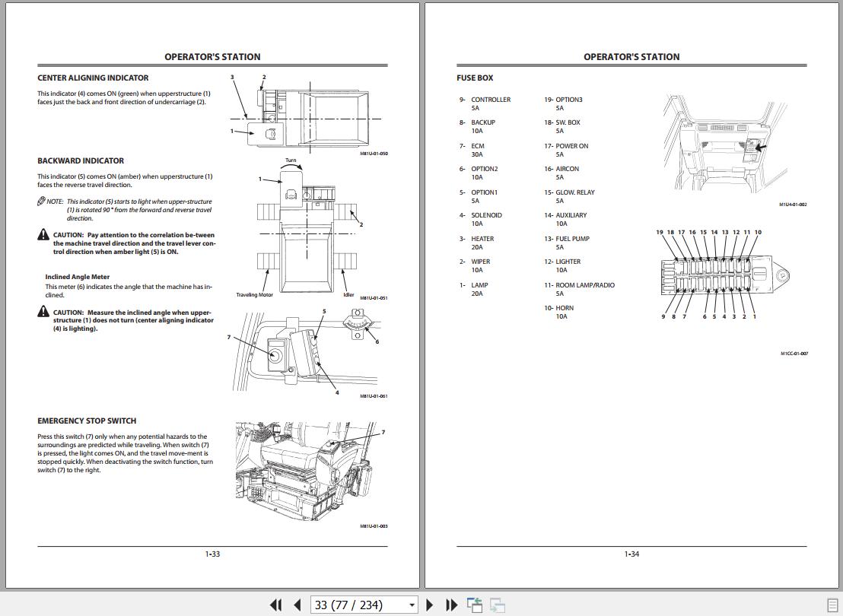Click the left page OPERATOR'S STATION header
This screenshot has height=616, width=843.
point(212,56)
